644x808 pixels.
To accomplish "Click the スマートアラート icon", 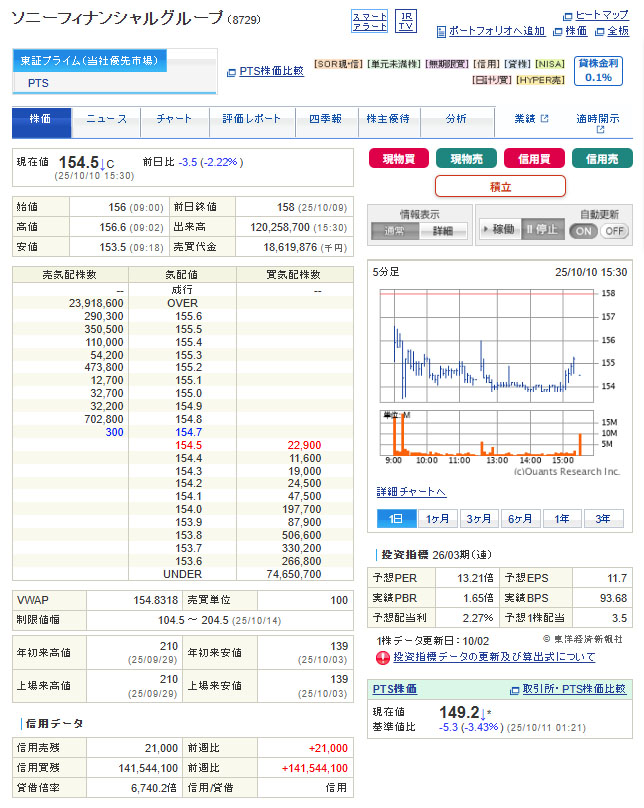I will (370, 21).
